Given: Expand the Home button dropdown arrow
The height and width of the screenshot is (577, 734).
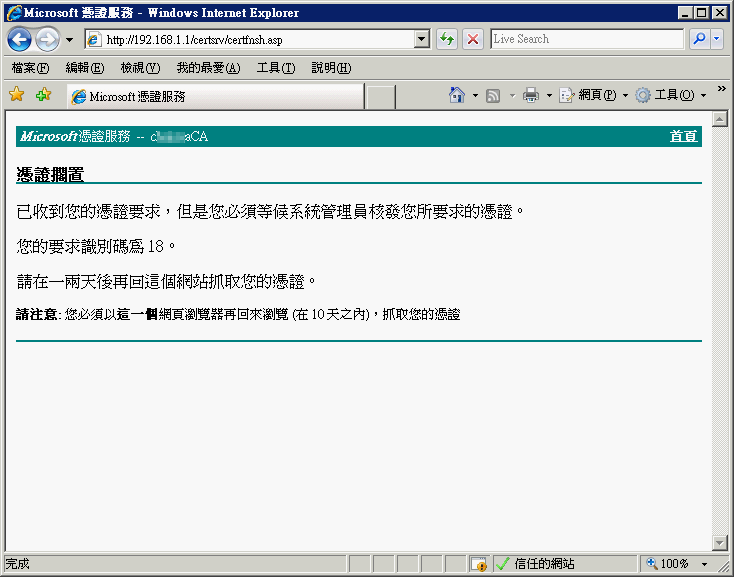Looking at the screenshot, I should (475, 95).
